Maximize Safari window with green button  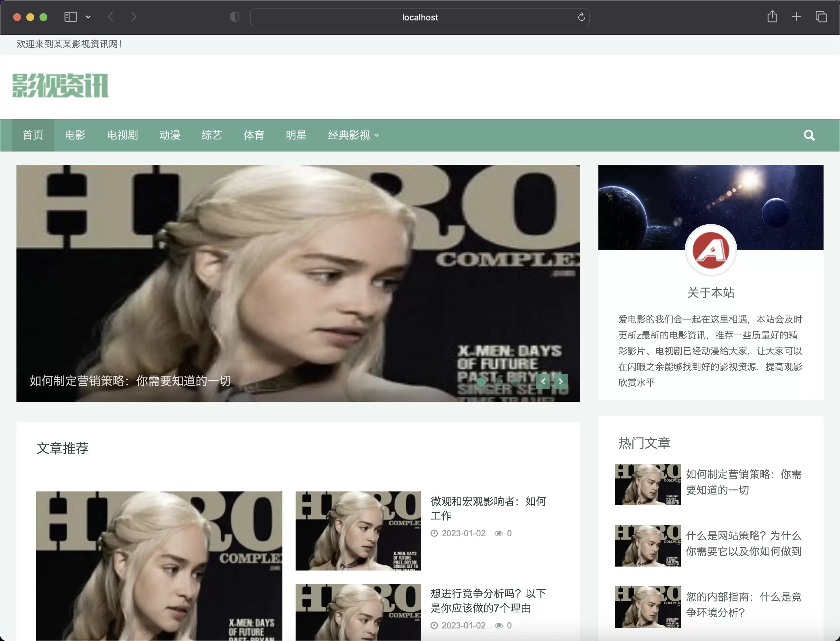tap(43, 17)
